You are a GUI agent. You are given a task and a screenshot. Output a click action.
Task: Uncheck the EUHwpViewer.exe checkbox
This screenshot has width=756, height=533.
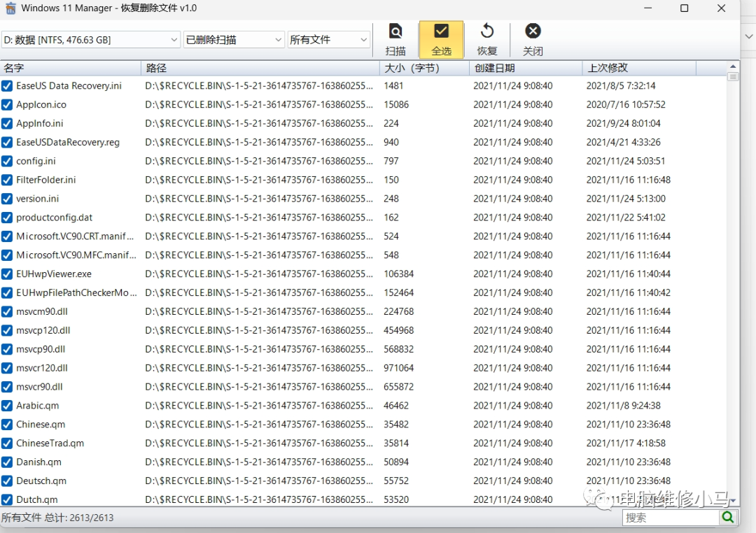[x=7, y=273]
